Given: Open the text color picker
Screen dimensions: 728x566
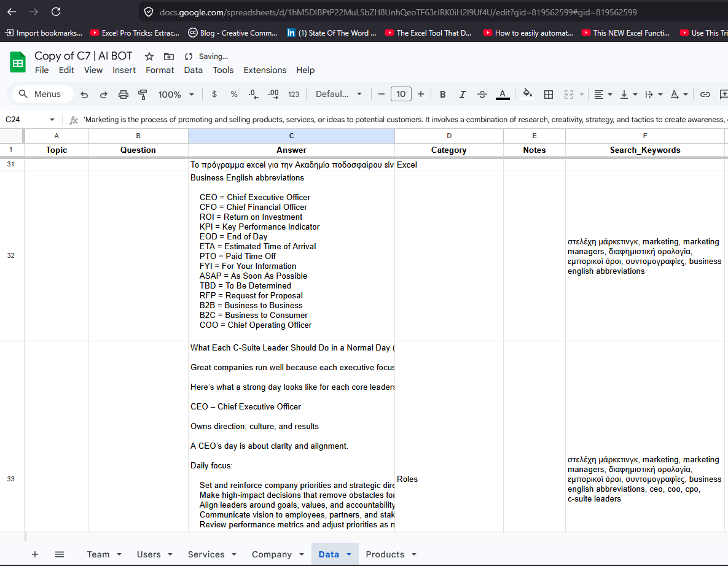Looking at the screenshot, I should click(503, 94).
